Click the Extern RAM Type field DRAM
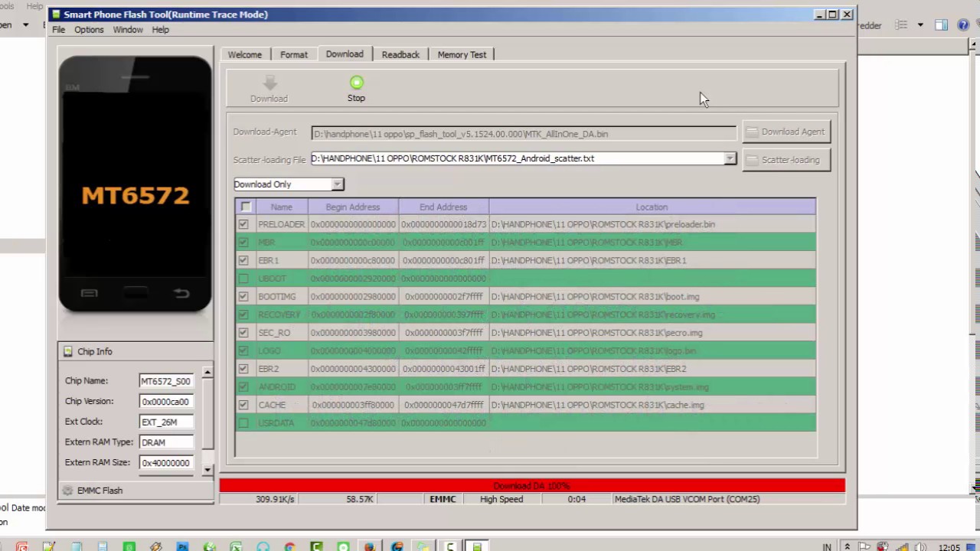Image resolution: width=980 pixels, height=551 pixels. pyautogui.click(x=165, y=442)
